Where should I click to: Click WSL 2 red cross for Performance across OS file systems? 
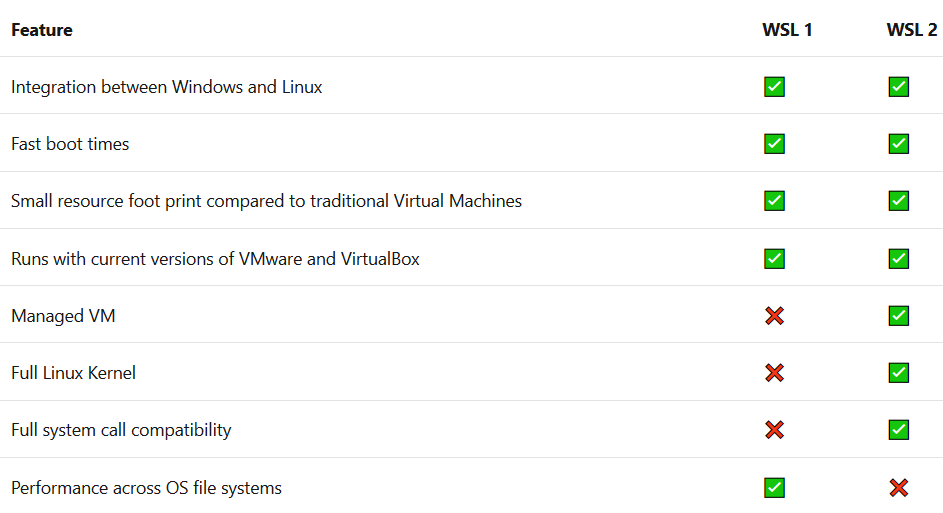click(x=898, y=488)
